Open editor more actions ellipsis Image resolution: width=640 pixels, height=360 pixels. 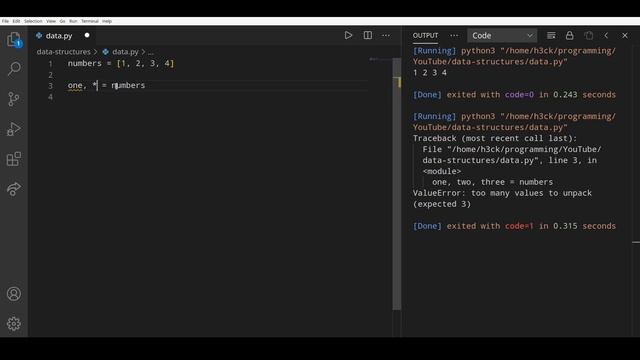(x=386, y=36)
